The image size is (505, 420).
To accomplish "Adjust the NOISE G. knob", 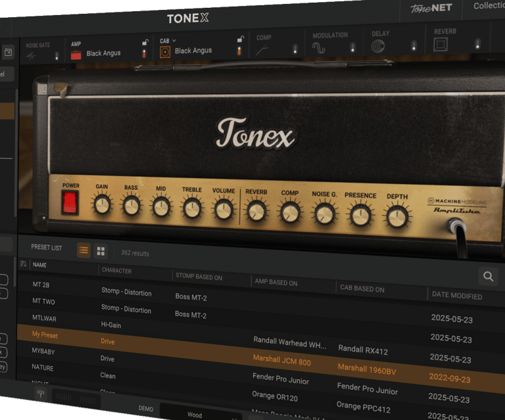I will point(325,215).
